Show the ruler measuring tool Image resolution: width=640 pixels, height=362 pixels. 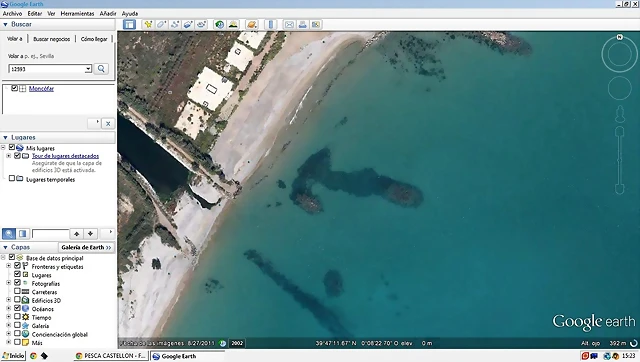coord(271,24)
